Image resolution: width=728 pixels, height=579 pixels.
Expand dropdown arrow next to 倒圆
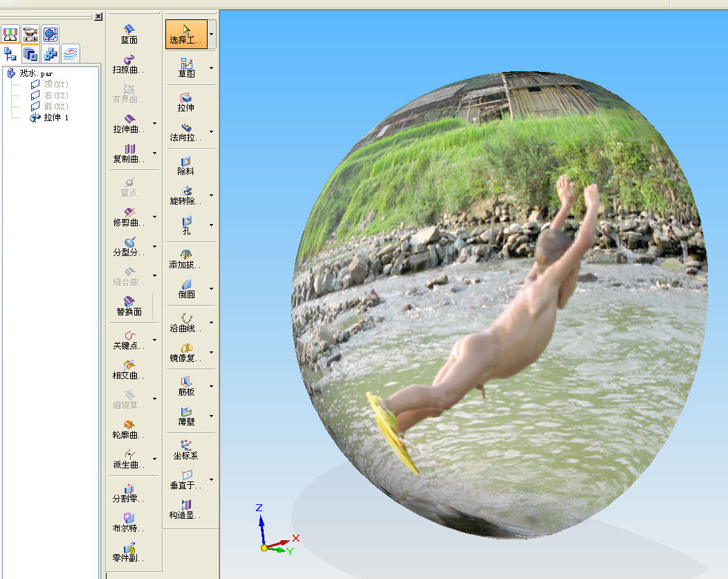(211, 288)
